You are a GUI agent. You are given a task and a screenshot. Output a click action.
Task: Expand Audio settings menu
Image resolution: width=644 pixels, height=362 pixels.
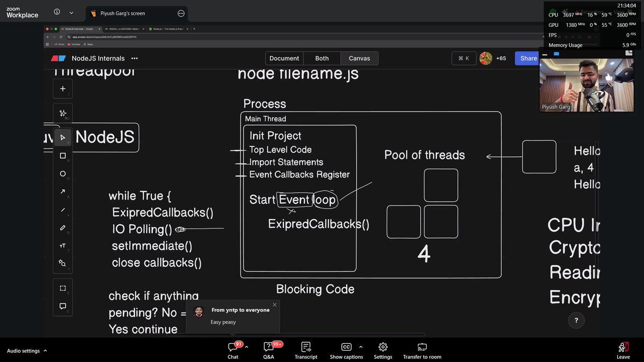point(27,351)
